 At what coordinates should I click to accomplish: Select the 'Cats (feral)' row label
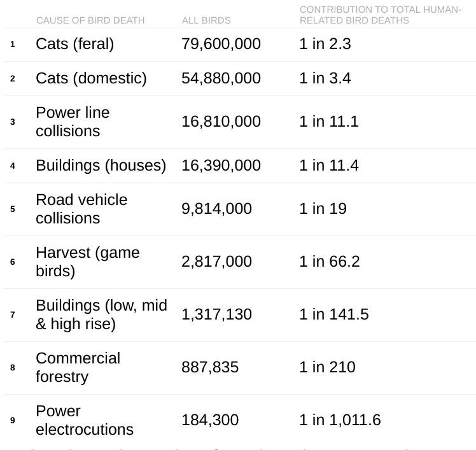(x=75, y=44)
